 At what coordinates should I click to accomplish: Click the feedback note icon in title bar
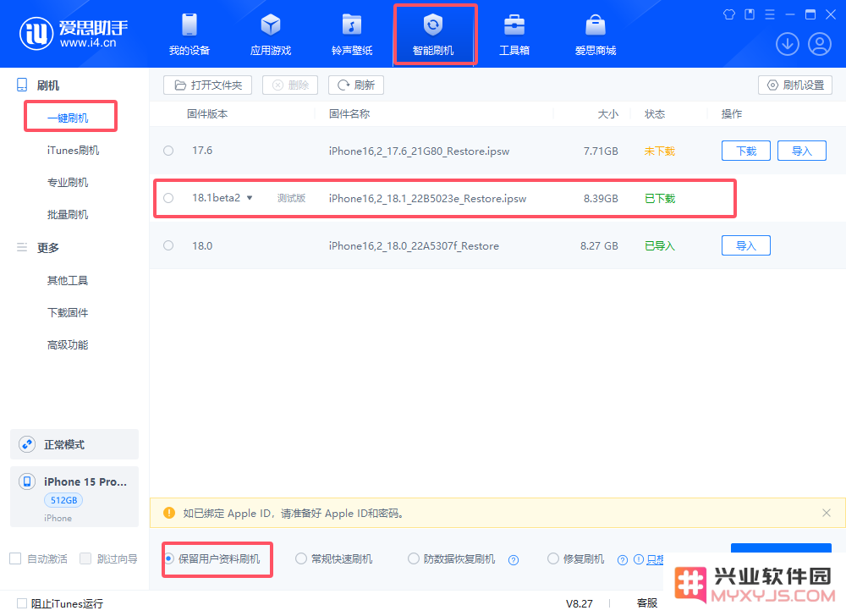[x=750, y=14]
